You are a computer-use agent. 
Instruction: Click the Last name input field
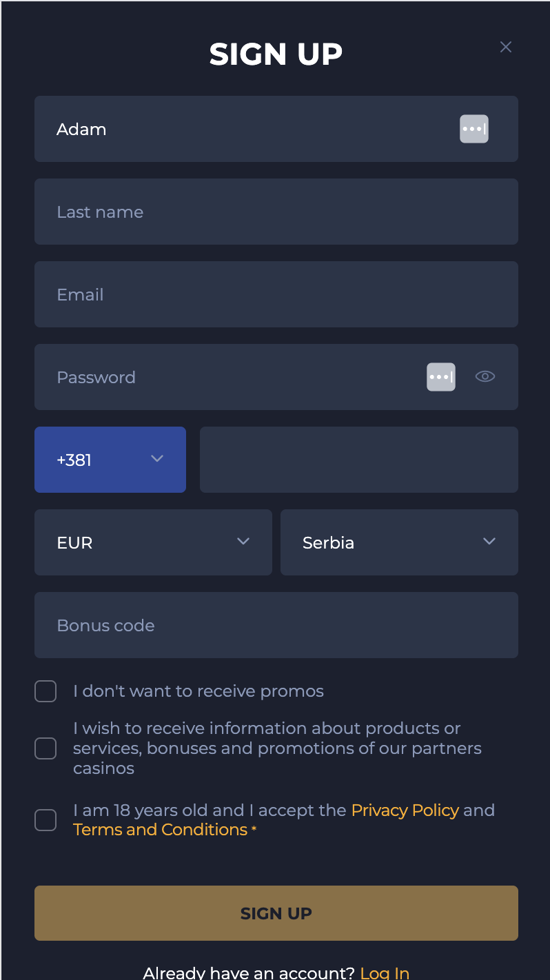coord(276,212)
